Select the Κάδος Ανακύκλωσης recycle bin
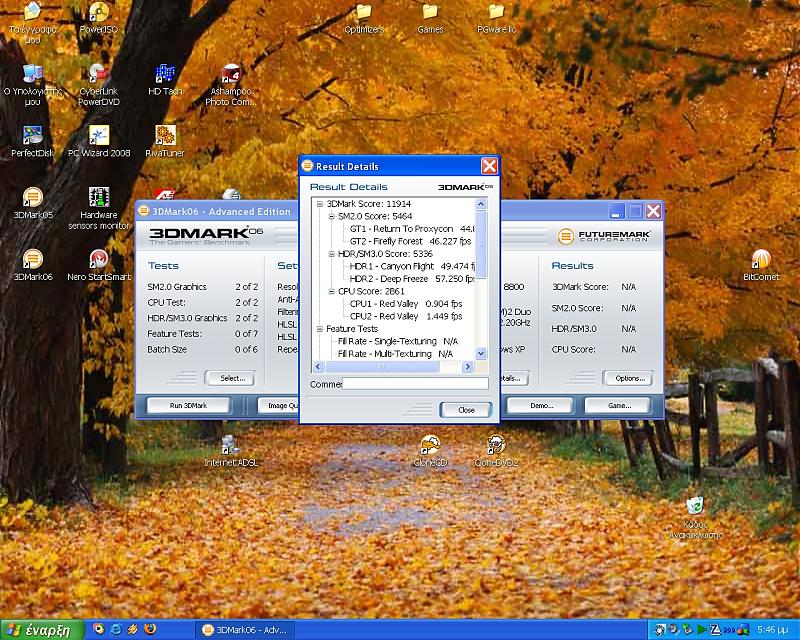This screenshot has width=800, height=640. pos(695,518)
